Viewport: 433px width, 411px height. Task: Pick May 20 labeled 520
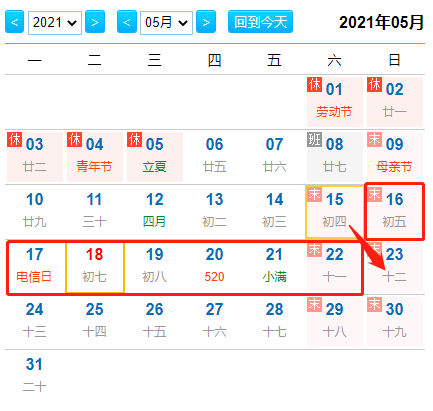tap(215, 267)
